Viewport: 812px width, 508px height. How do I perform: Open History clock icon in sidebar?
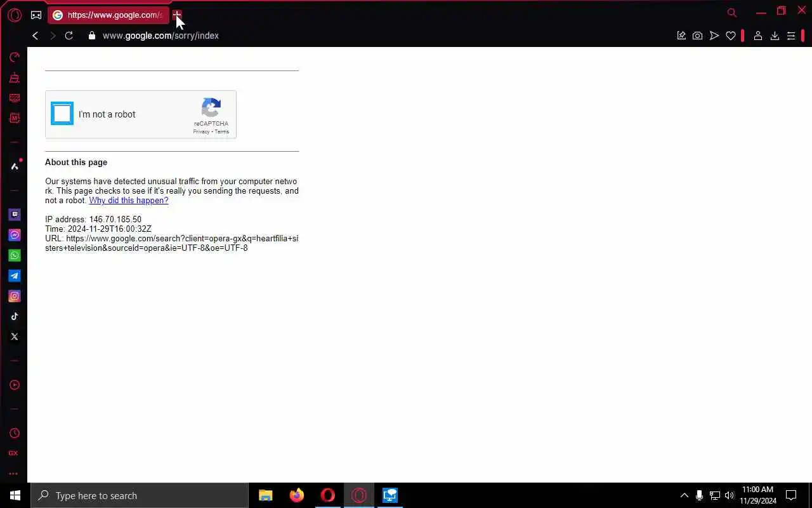point(14,433)
